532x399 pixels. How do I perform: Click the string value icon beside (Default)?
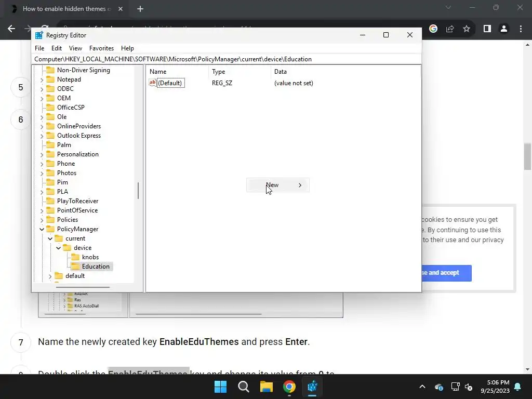coord(153,83)
